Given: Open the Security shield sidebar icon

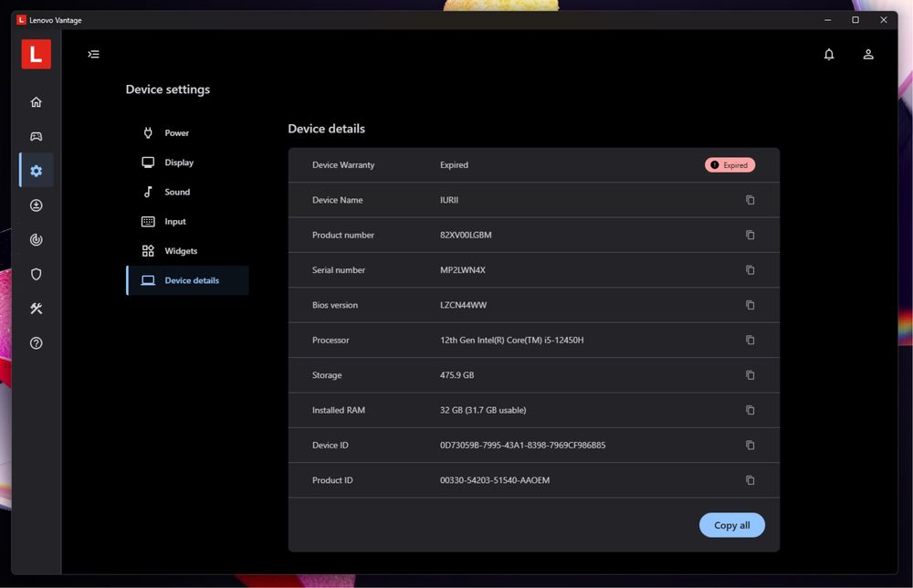Looking at the screenshot, I should point(37,274).
